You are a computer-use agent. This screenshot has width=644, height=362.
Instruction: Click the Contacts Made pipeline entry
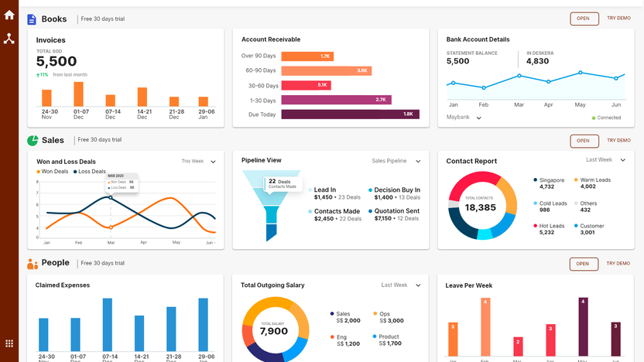coord(334,215)
